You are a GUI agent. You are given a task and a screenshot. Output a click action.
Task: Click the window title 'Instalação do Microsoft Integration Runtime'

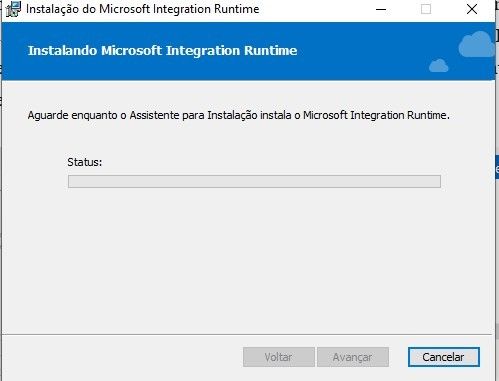pyautogui.click(x=143, y=9)
